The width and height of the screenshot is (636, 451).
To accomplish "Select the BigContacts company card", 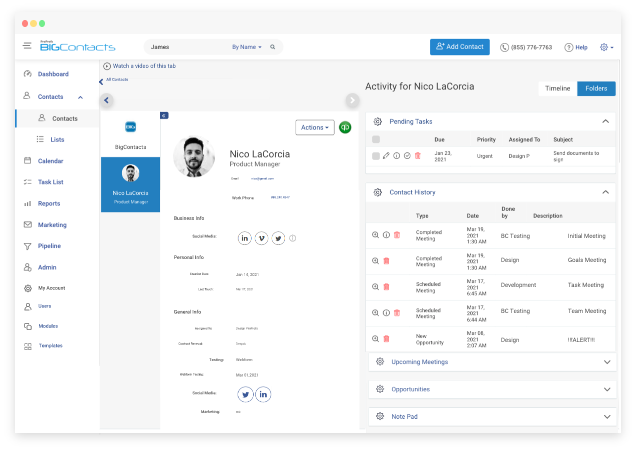I will tap(131, 135).
